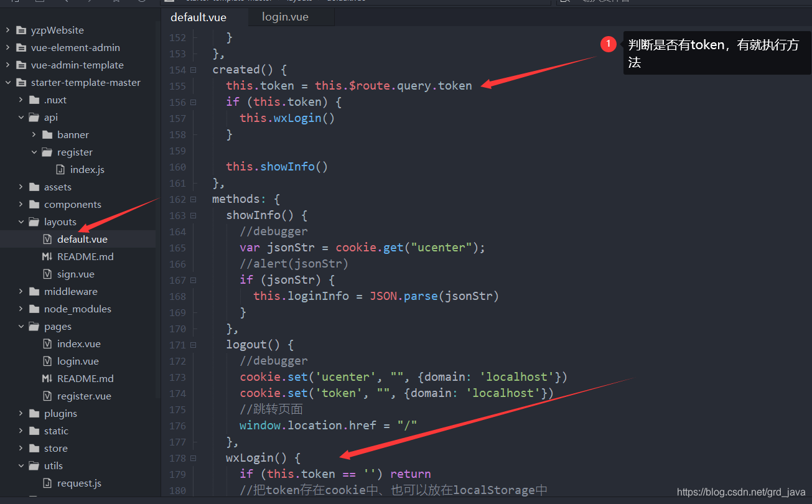Viewport: 812px width, 504px height.
Task: Fold the showInfo() block at line 163
Action: 194,215
